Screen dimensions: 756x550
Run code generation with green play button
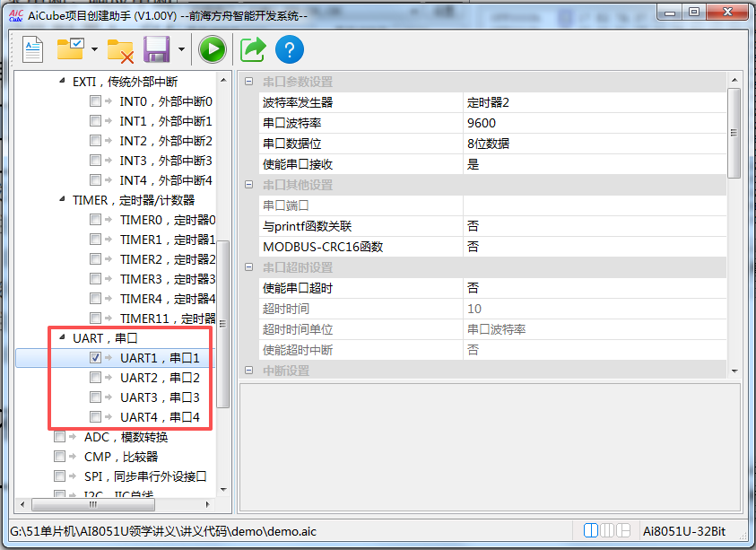click(212, 48)
